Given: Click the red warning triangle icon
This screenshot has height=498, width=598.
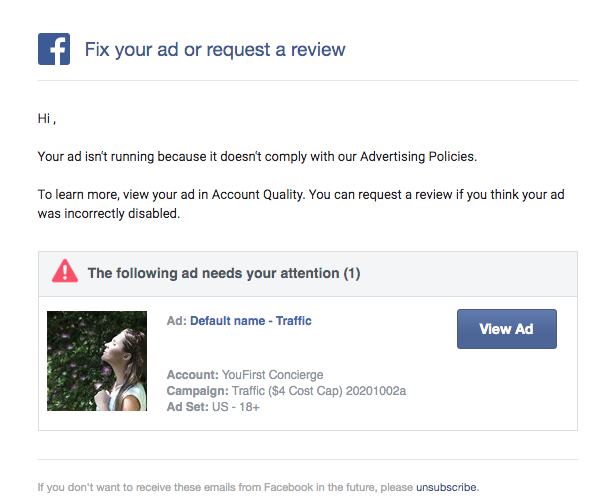Looking at the screenshot, I should (x=65, y=271).
